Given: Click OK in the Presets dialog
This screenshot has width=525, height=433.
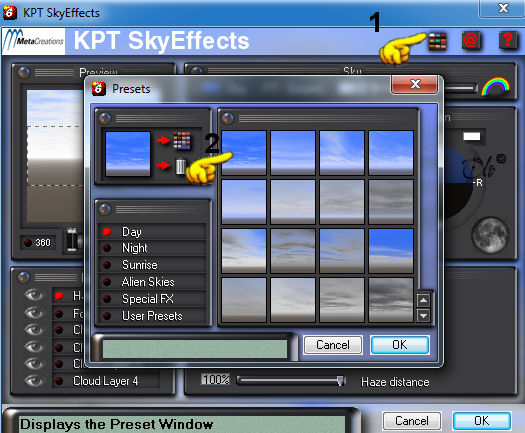Looking at the screenshot, I should coord(399,345).
